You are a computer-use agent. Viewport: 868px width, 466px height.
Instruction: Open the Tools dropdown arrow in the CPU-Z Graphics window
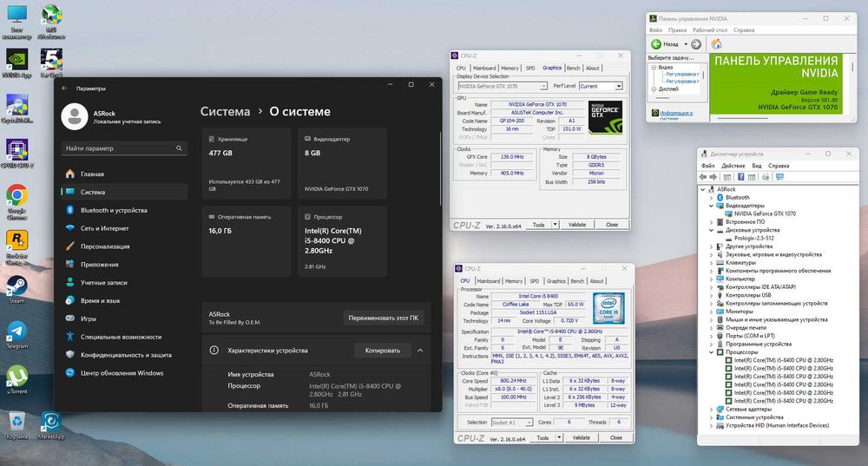[x=555, y=225]
